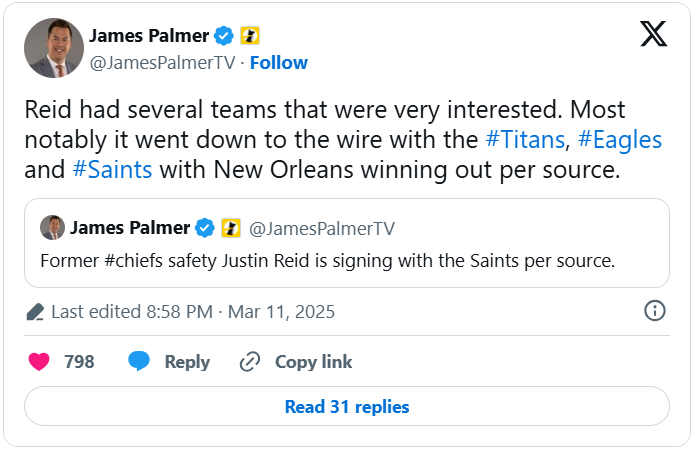Open the #Titans hashtag link
This screenshot has height=451, width=694.
tap(524, 137)
